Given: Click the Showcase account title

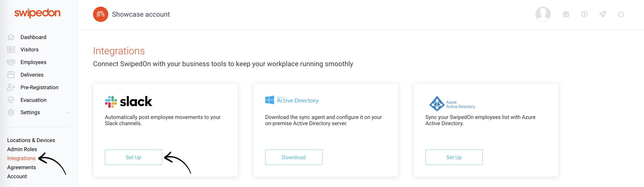Looking at the screenshot, I should coord(141,14).
